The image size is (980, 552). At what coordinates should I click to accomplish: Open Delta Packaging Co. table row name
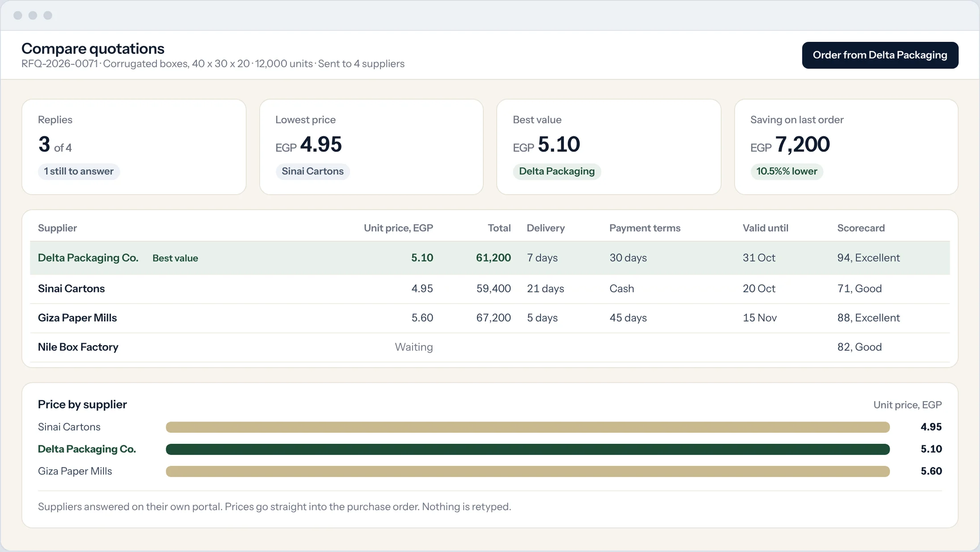point(88,258)
